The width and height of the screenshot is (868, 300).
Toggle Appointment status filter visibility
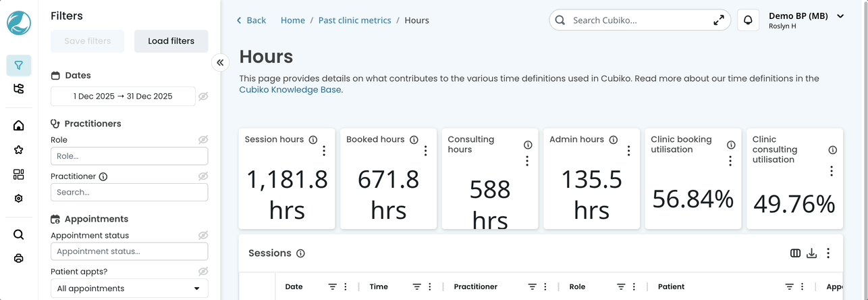click(203, 235)
